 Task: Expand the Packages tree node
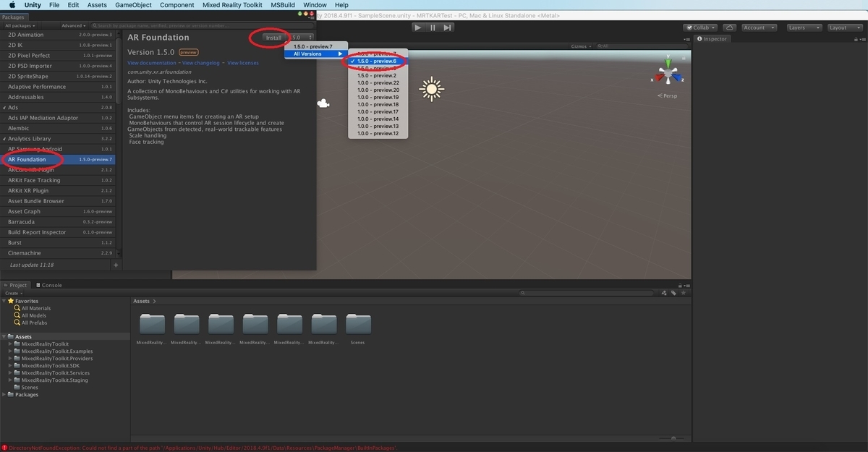coord(4,394)
